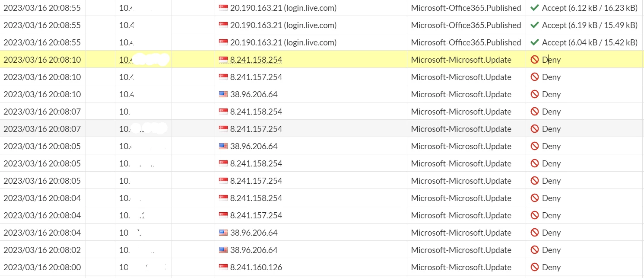Click the flag beside 8.241.158.254 at 20:08:04
The height and width of the screenshot is (278, 644).
tap(223, 198)
